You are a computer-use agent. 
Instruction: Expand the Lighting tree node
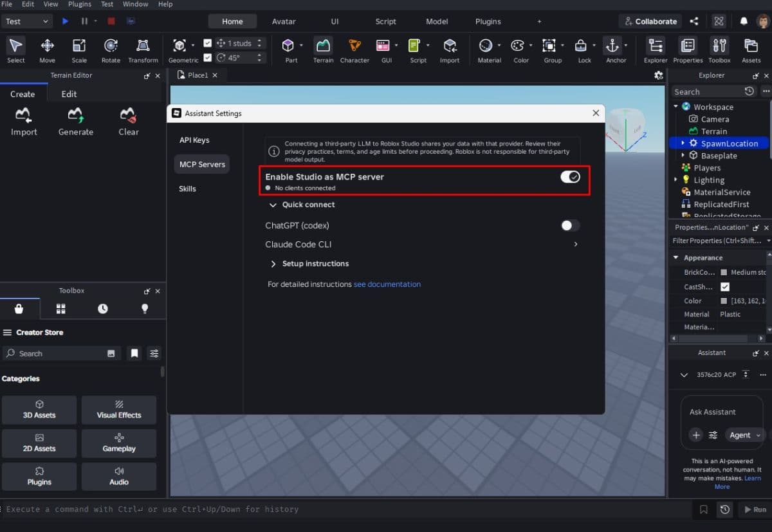coord(676,180)
